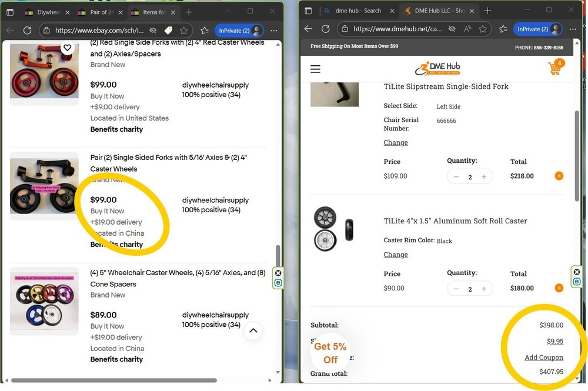The image size is (588, 391).
Task: Open Pair (2) Single Sided Forks listing title
Action: (168, 163)
